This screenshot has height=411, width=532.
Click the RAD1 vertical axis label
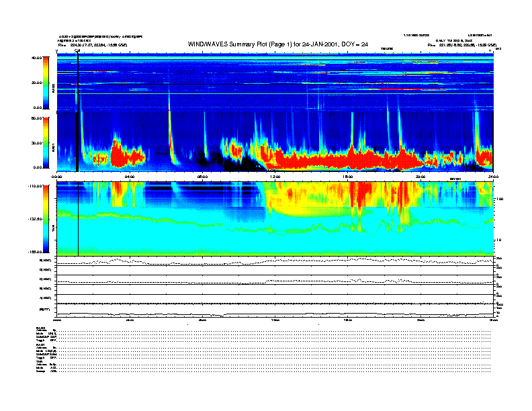[54, 148]
